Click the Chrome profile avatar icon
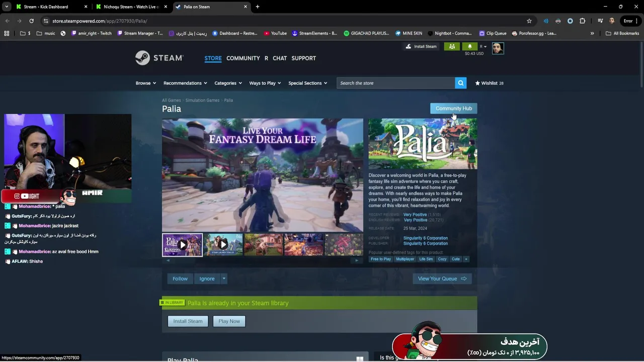 [612, 21]
